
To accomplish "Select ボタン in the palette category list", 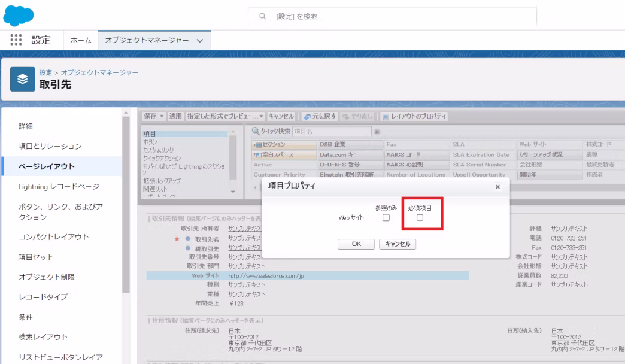I will pos(150,142).
